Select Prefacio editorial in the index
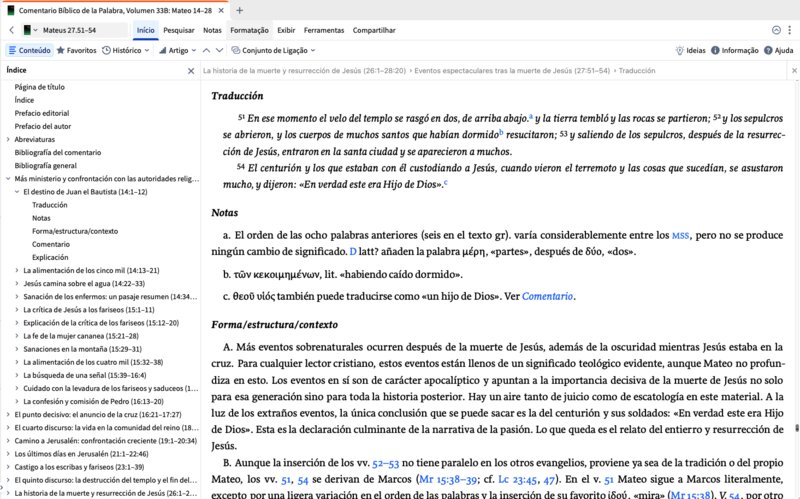Viewport: 800px width, 499px height. (x=42, y=113)
